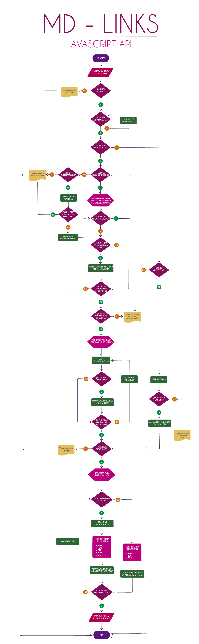Select 'RECORRER CADA LINK DE LA LISTA' hexagon
This screenshot has height=644, width=199.
101,474
